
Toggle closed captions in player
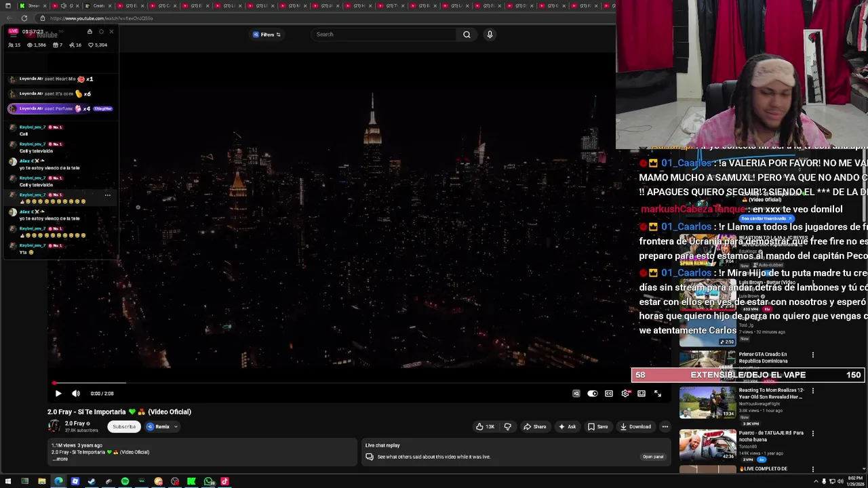pos(609,393)
